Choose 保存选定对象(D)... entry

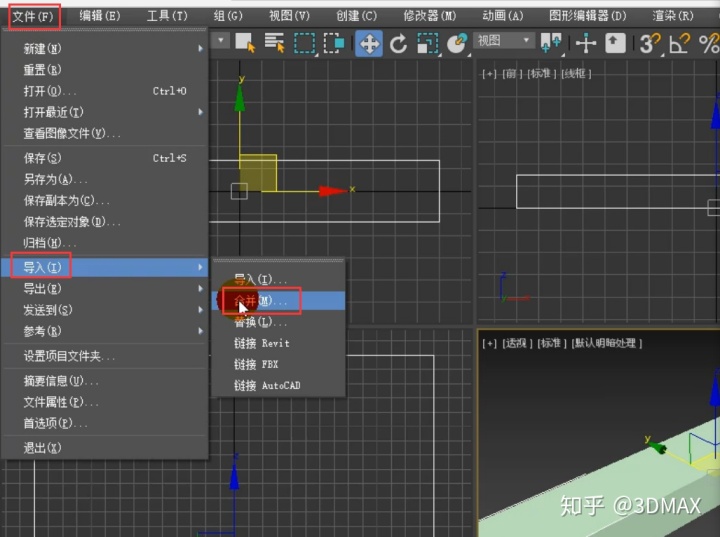tap(105, 221)
